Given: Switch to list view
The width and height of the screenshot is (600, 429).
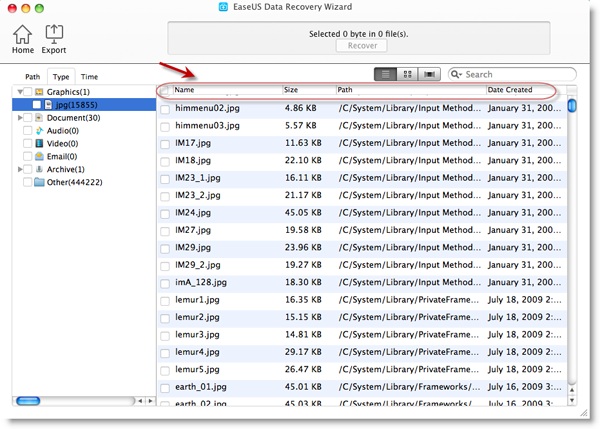Looking at the screenshot, I should click(385, 74).
